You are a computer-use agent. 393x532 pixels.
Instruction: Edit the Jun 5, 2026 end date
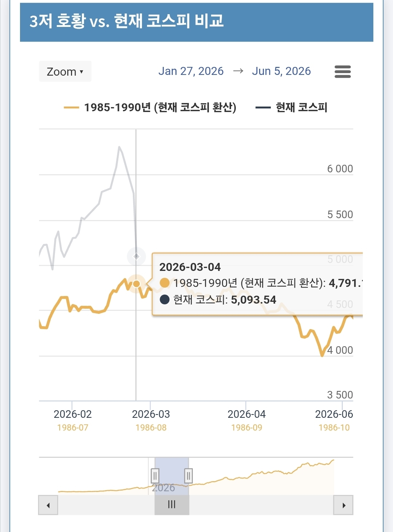coord(281,71)
